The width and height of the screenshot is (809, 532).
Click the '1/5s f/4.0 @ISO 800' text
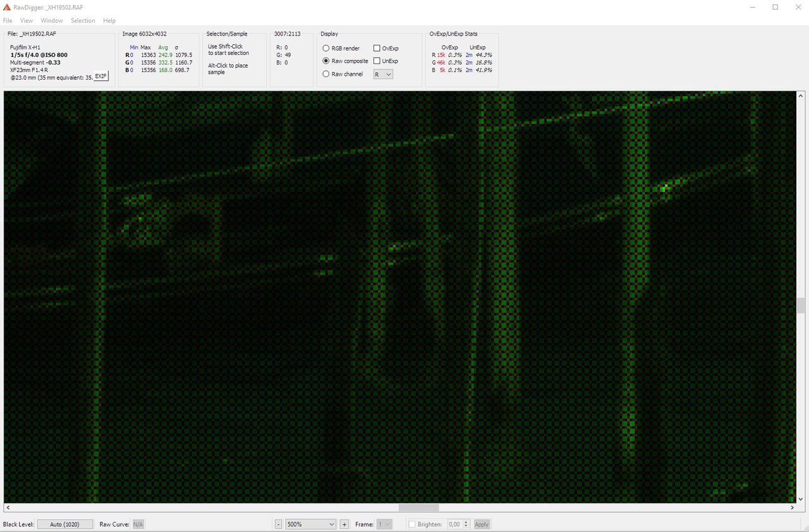tap(39, 55)
